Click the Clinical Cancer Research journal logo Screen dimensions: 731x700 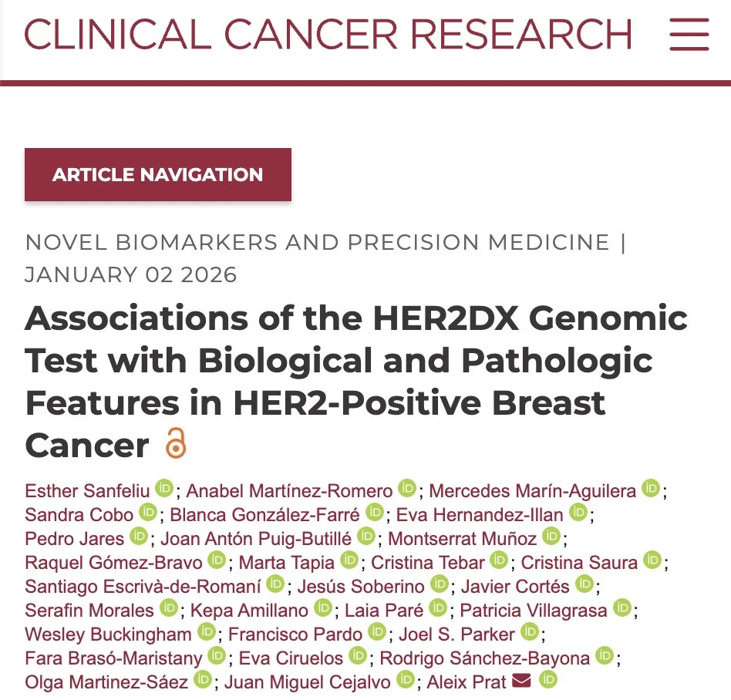[328, 35]
